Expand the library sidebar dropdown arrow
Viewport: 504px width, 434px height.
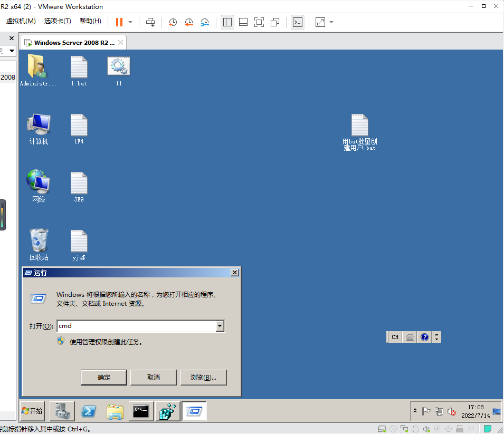pos(12,51)
